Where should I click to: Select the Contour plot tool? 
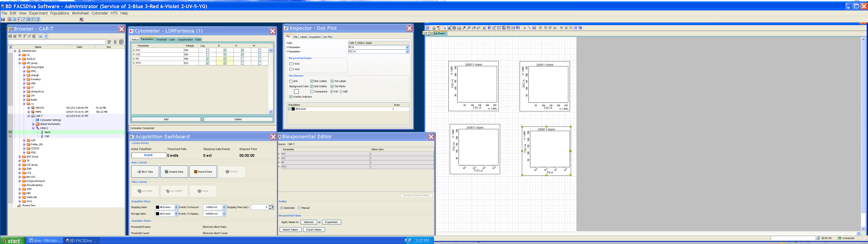pyautogui.click(x=455, y=28)
